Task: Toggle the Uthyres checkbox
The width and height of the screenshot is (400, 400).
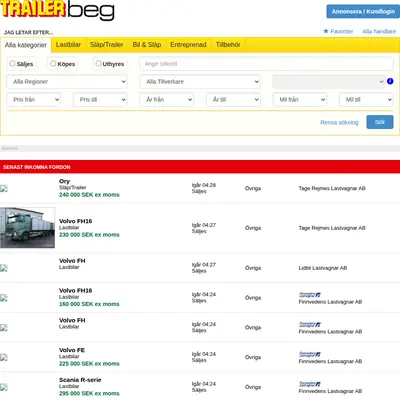Action: tap(98, 63)
